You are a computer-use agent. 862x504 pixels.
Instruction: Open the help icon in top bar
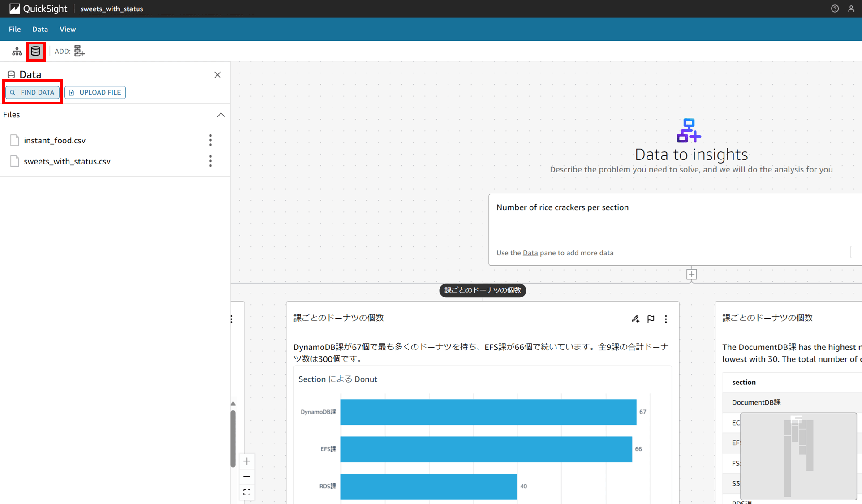coord(835,9)
